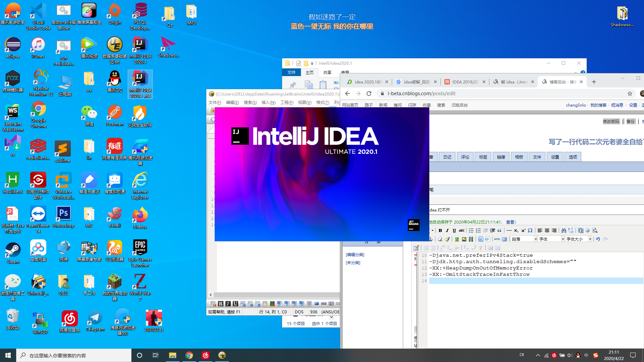This screenshot has width=644, height=362.
Task: Open notification center on taskbar
Action: click(633, 355)
